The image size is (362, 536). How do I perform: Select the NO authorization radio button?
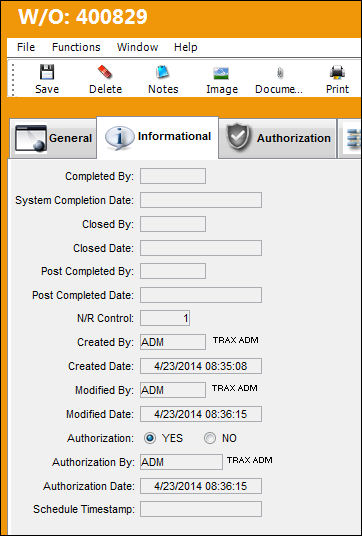[210, 438]
